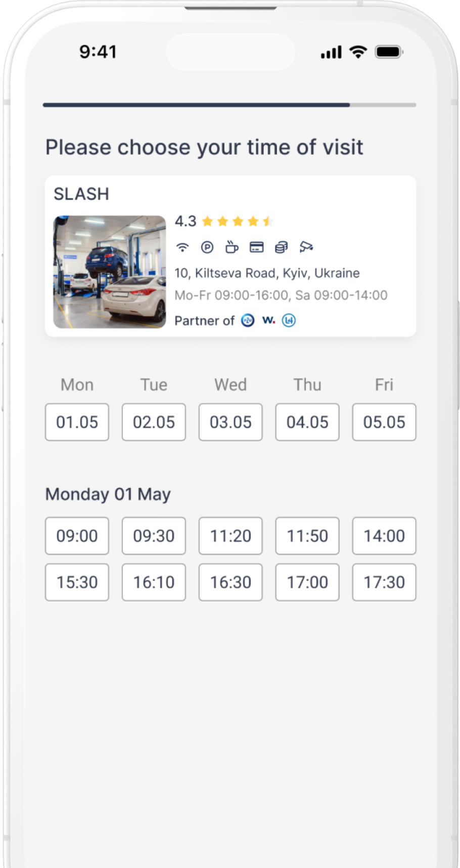Click the Wi-Fi amenity icon on the SLASH card

[x=182, y=247]
